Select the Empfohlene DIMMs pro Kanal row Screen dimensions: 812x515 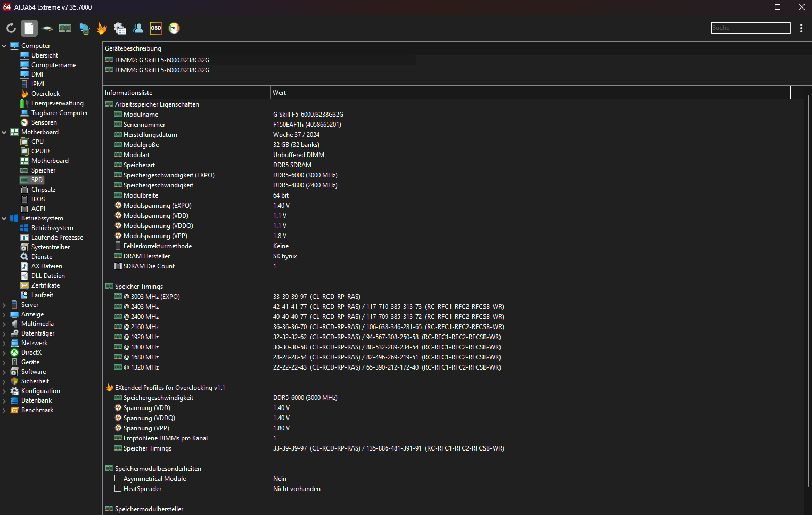(453, 438)
